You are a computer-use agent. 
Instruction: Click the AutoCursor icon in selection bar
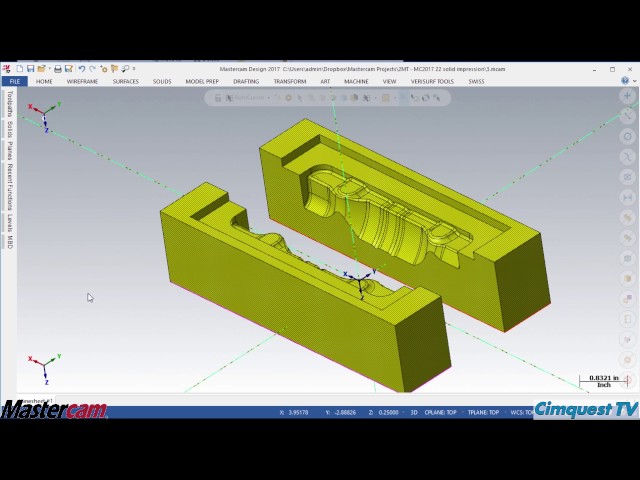(229, 98)
